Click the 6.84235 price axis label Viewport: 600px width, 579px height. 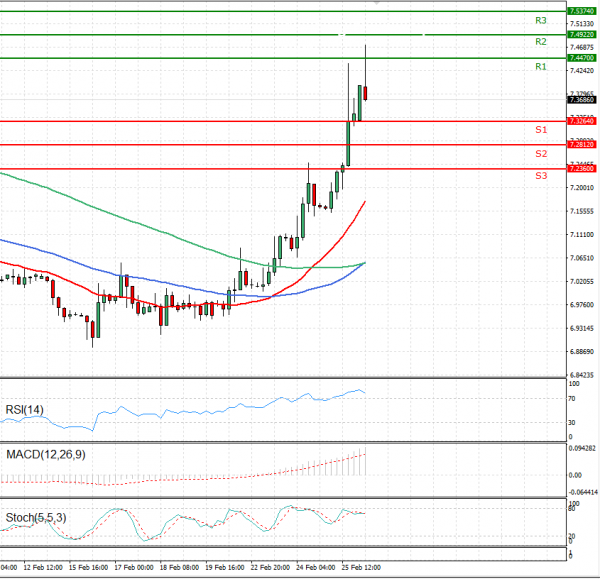tap(582, 375)
